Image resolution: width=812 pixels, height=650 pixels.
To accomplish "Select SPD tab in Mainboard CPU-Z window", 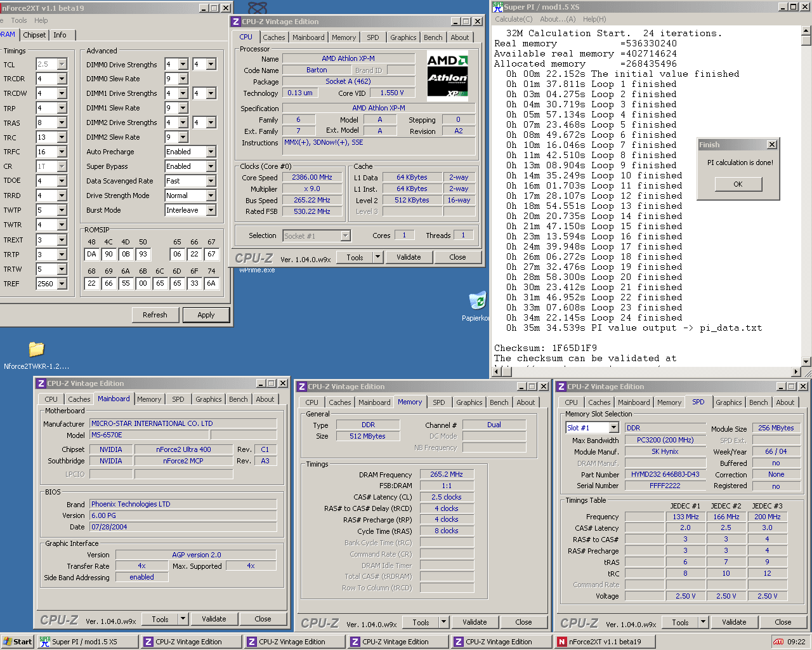I will click(x=178, y=399).
